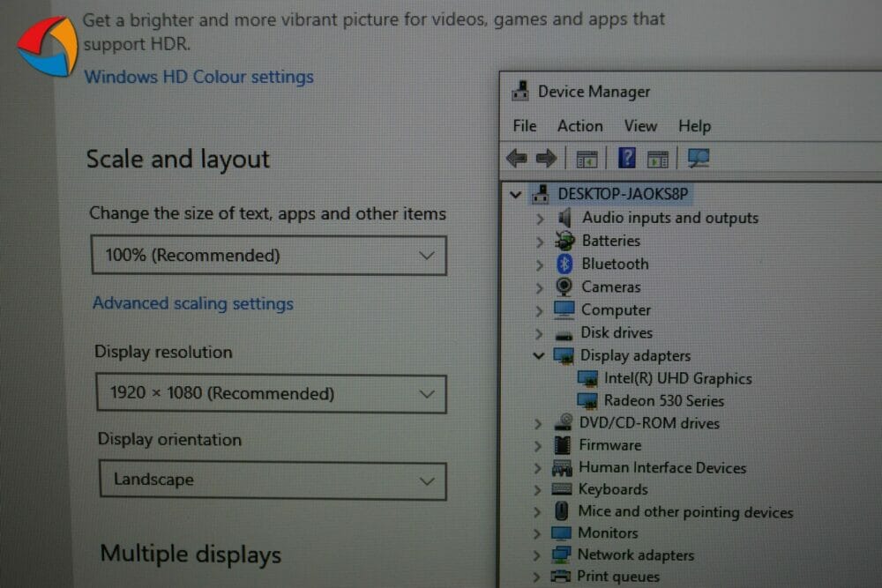
Task: Select Intel(R) UHD Graphics entry
Action: (677, 378)
